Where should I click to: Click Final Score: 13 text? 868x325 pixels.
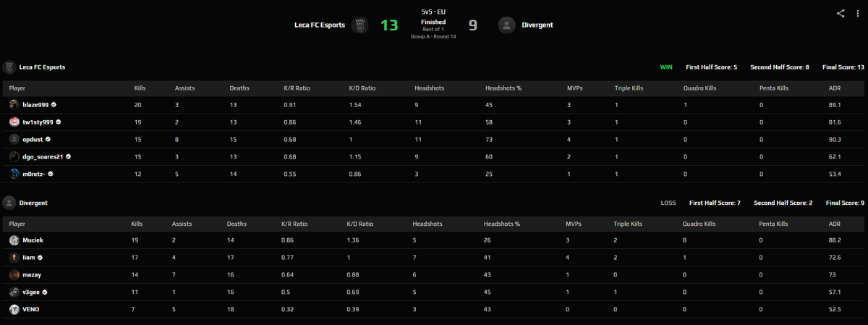[843, 67]
